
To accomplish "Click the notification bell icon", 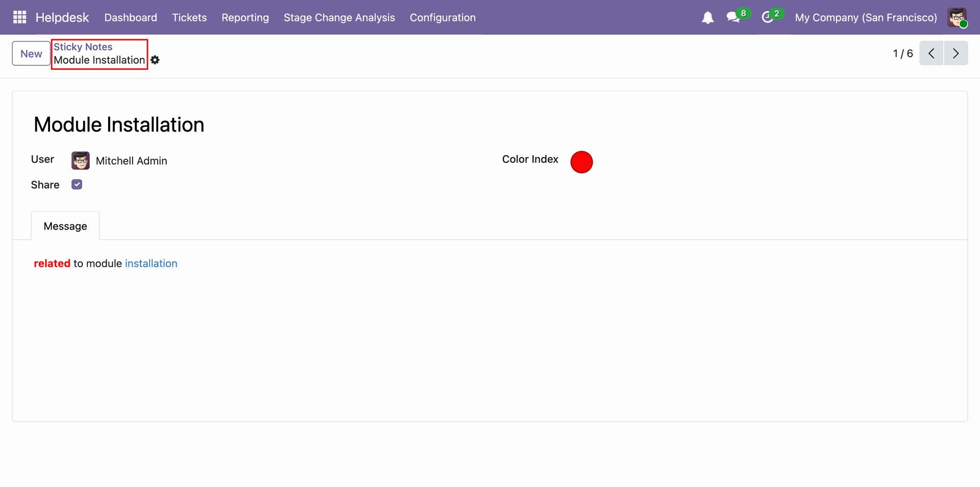I will click(707, 18).
